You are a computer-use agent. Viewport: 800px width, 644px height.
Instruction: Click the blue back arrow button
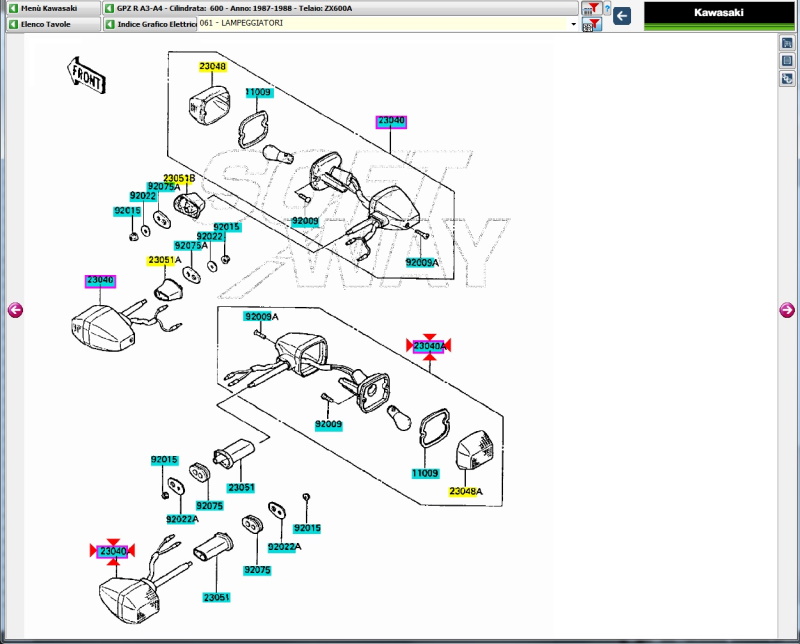[x=622, y=15]
